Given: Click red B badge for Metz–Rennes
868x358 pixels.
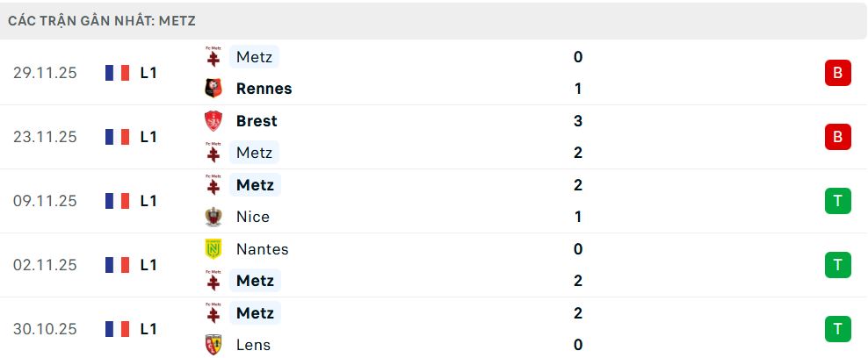Looking at the screenshot, I should (x=837, y=73).
